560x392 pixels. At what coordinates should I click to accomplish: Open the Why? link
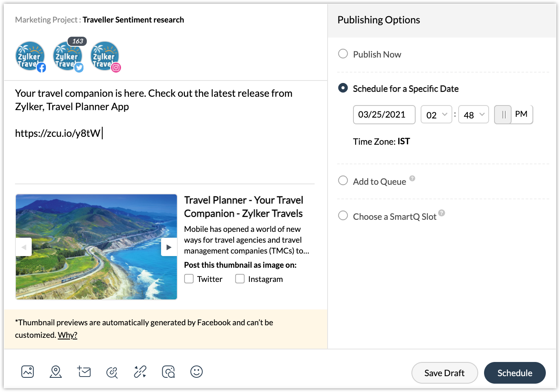click(x=68, y=335)
